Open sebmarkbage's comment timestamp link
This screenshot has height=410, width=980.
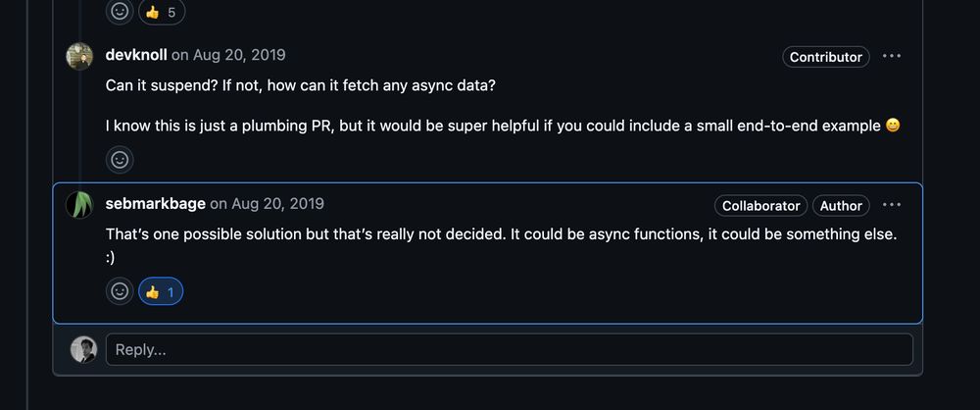point(277,203)
